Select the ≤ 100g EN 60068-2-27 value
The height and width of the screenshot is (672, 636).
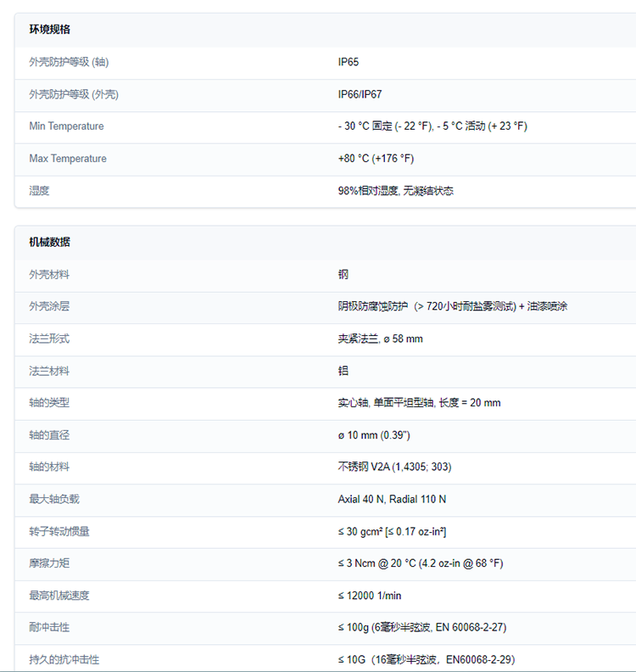[x=422, y=627]
